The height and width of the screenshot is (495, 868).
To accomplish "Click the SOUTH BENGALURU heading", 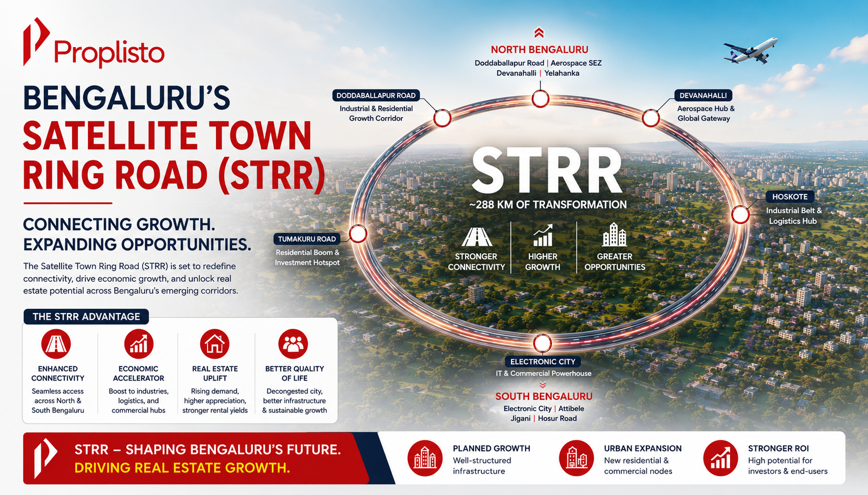I will pos(543,396).
